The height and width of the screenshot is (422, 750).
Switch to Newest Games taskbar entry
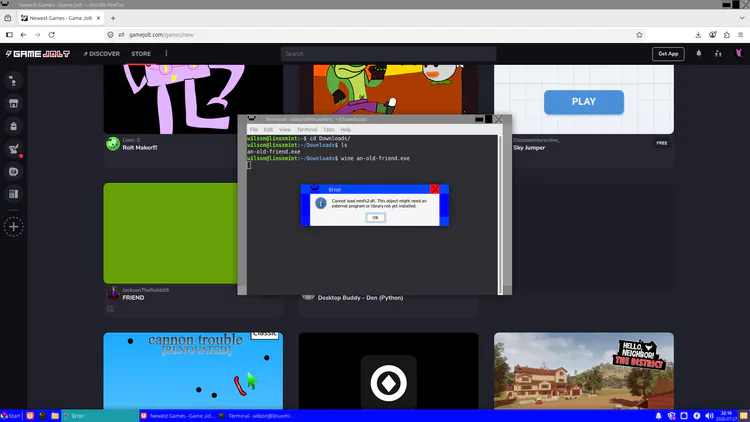(x=178, y=416)
